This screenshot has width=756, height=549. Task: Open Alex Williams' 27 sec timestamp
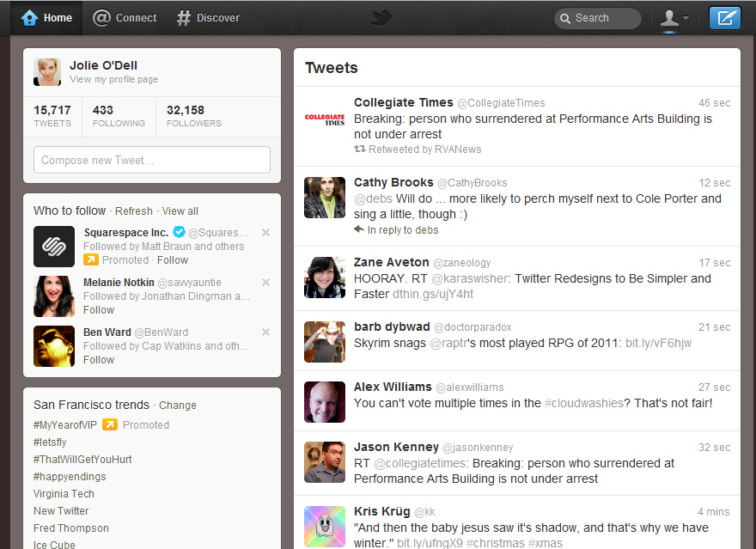(x=715, y=387)
